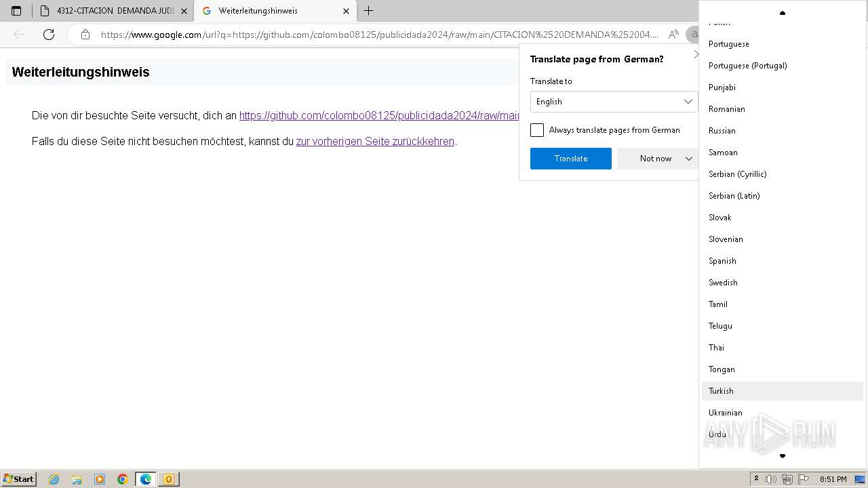Screen dimensions: 868x488
Task: Open a new browser tab
Action: click(x=369, y=11)
